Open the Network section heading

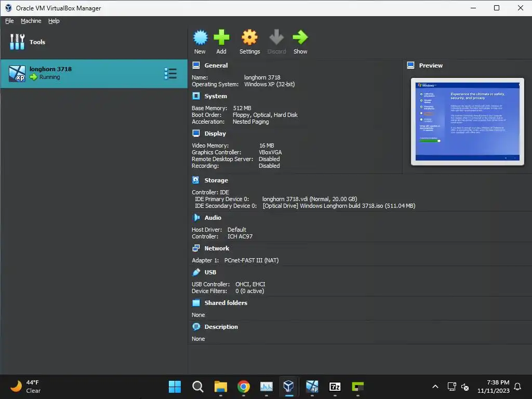(217, 248)
